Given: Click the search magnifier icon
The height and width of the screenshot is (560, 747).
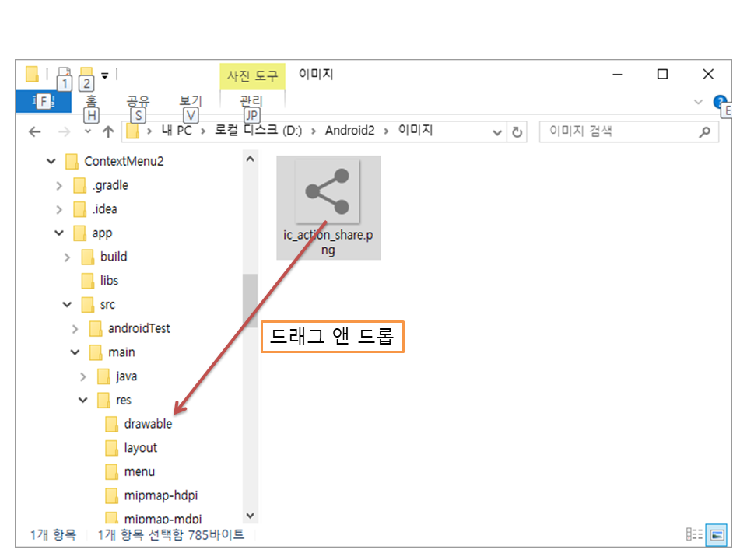Looking at the screenshot, I should click(x=704, y=132).
